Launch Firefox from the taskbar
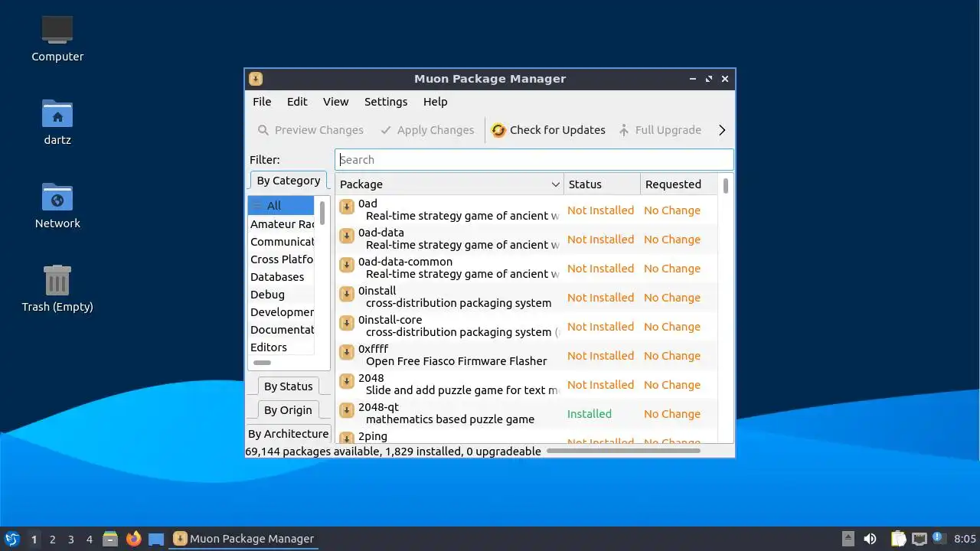The image size is (980, 551). pyautogui.click(x=134, y=539)
